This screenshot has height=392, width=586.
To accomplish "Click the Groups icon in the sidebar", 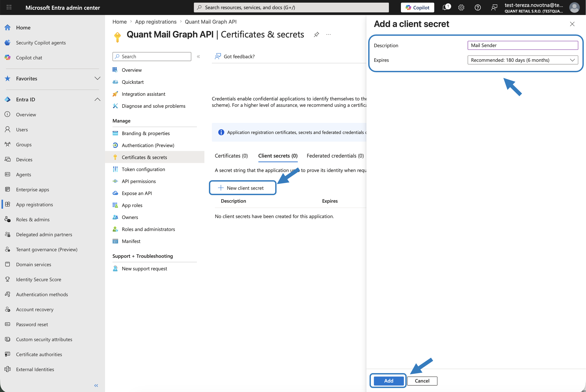I will click(x=8, y=144).
